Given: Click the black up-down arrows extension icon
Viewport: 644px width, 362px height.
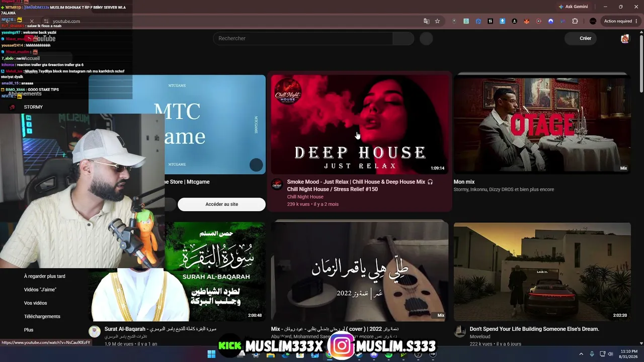Looking at the screenshot, I should tap(490, 21).
